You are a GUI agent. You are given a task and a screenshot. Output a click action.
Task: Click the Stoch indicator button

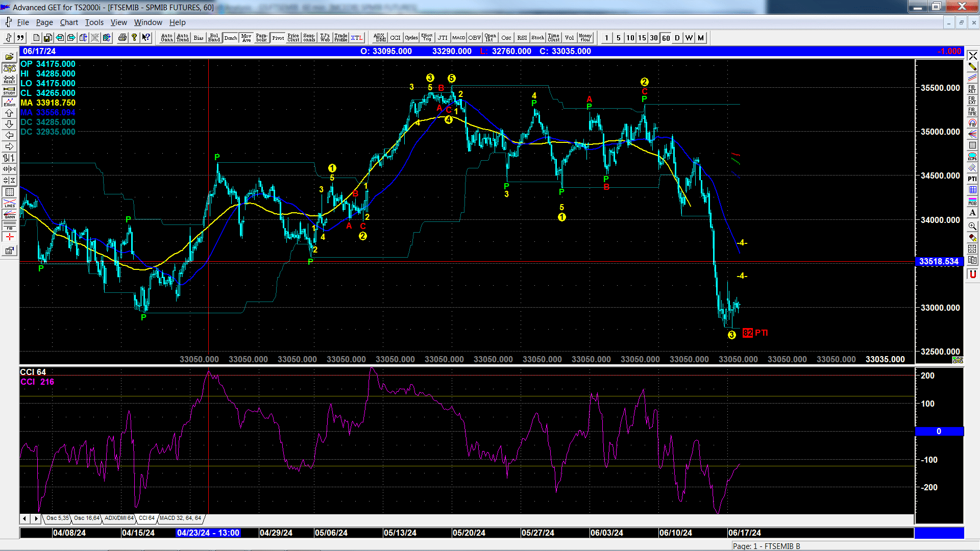point(538,38)
